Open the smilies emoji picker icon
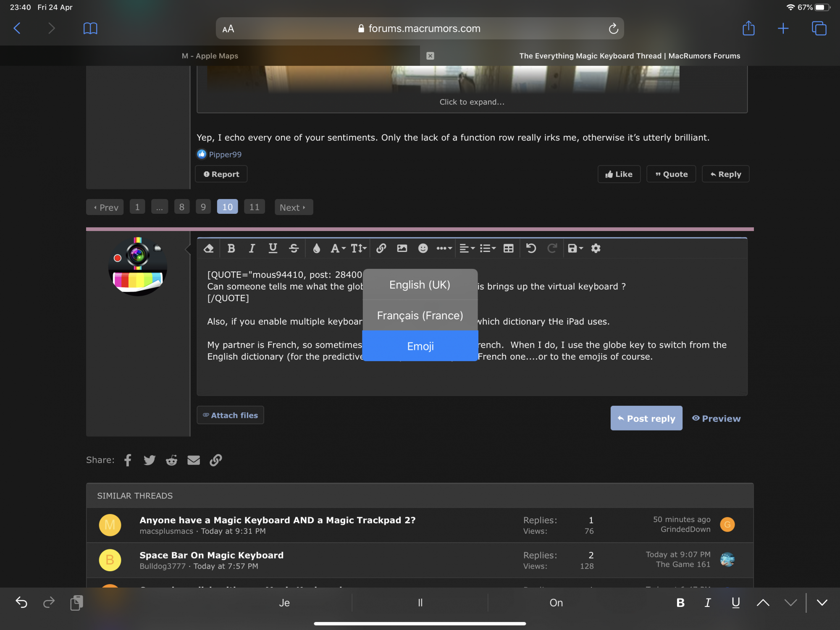 pyautogui.click(x=423, y=248)
